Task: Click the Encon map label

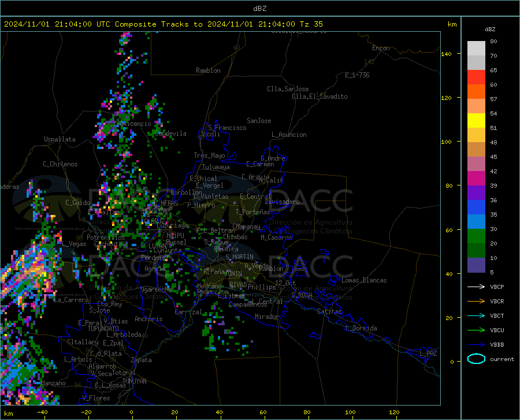Action: click(x=381, y=48)
